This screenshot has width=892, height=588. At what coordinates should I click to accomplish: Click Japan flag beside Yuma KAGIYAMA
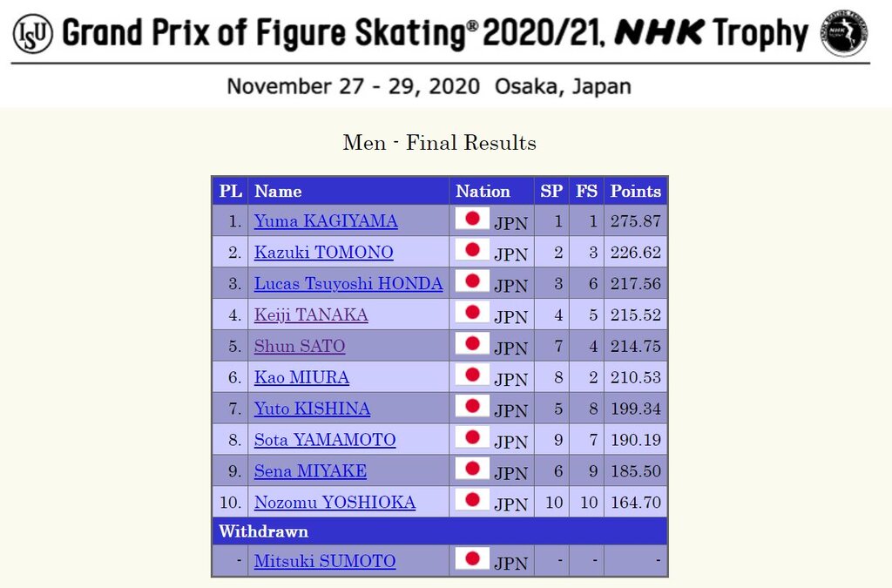coord(472,219)
